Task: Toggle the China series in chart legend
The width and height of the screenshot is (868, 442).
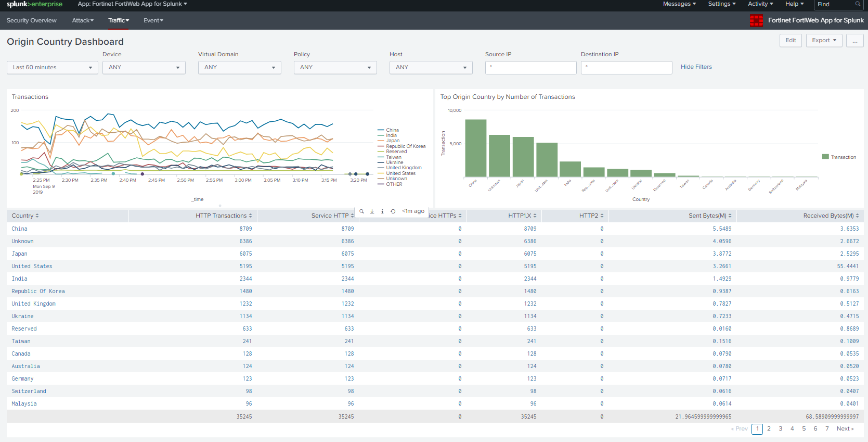Action: click(392, 130)
